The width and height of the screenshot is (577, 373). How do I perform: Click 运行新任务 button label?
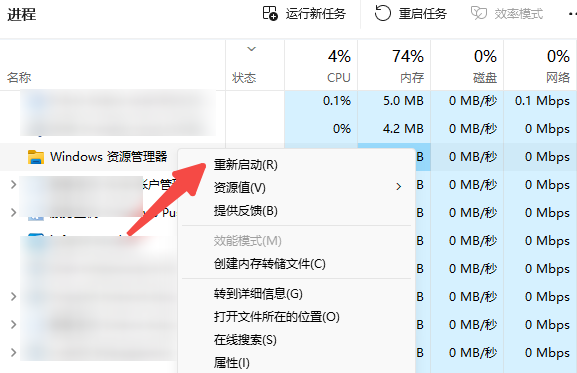tap(316, 14)
